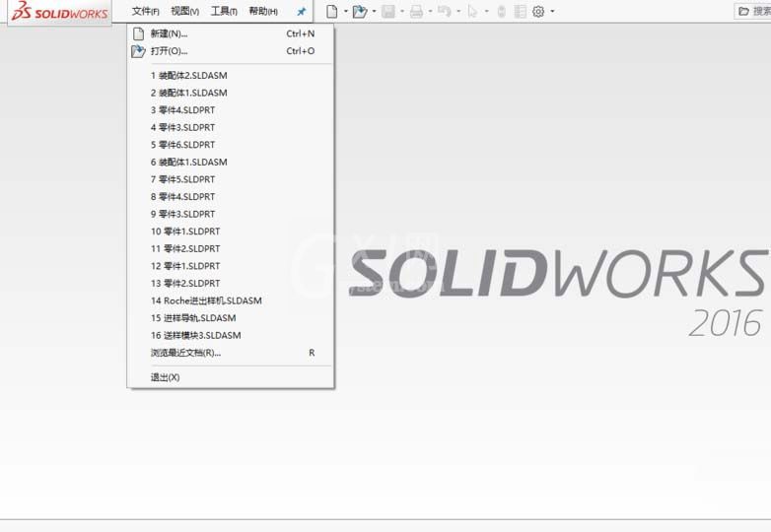The height and width of the screenshot is (532, 771).
Task: Click the Print toolbar icon
Action: (416, 11)
